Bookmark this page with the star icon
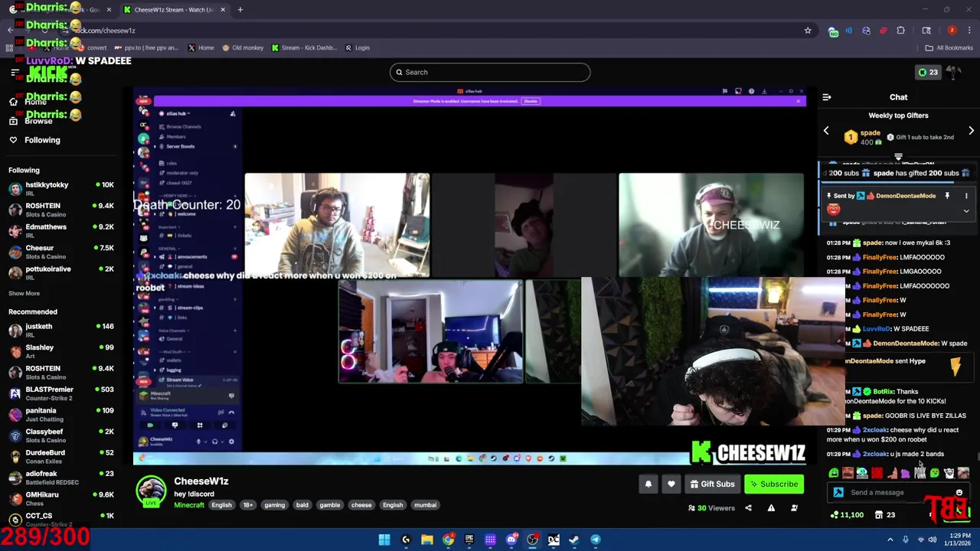 pos(807,31)
